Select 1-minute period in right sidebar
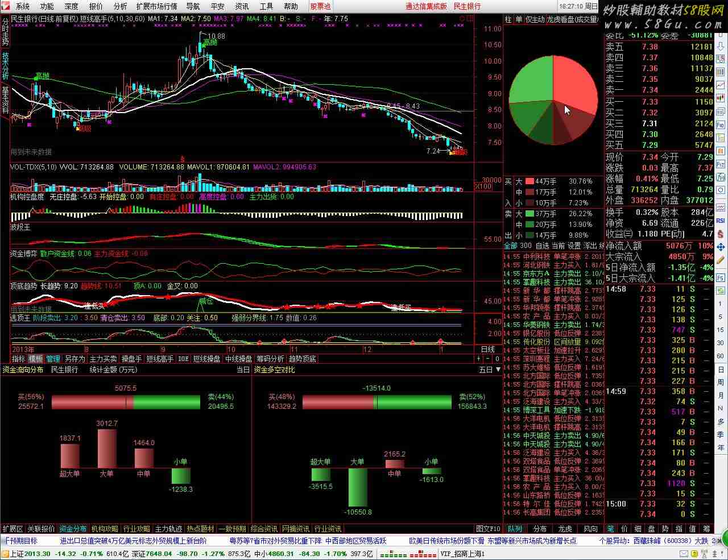 tap(720, 304)
